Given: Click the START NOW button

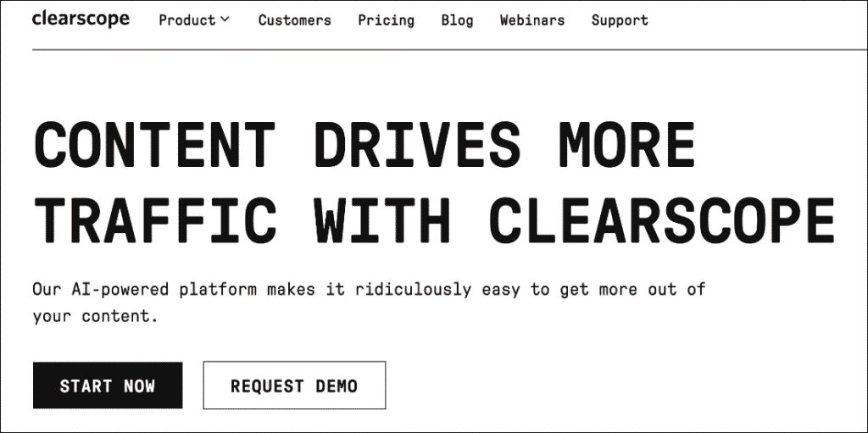Looking at the screenshot, I should pos(108,386).
